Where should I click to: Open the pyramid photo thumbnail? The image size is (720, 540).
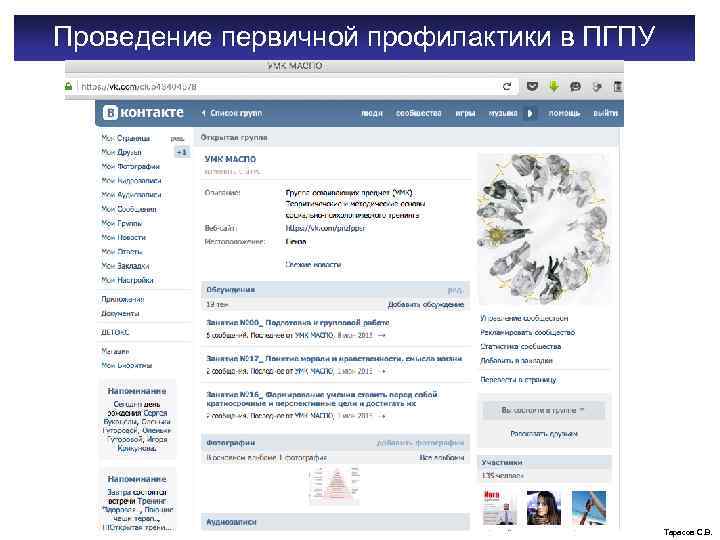click(x=335, y=485)
